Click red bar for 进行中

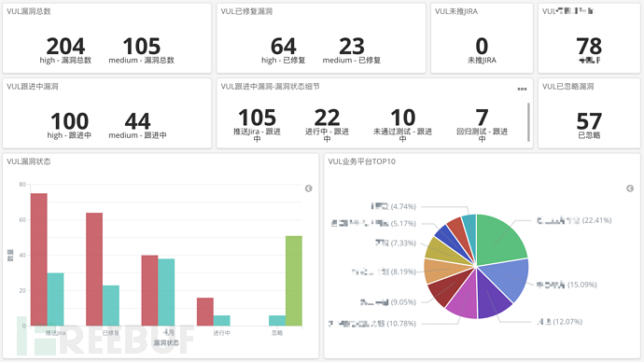[x=205, y=312]
